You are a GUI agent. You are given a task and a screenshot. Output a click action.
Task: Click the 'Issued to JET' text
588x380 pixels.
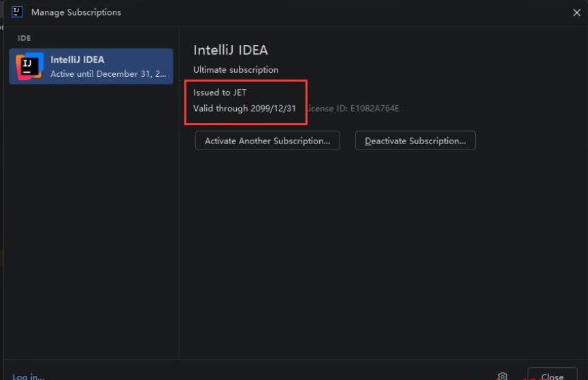coord(220,92)
